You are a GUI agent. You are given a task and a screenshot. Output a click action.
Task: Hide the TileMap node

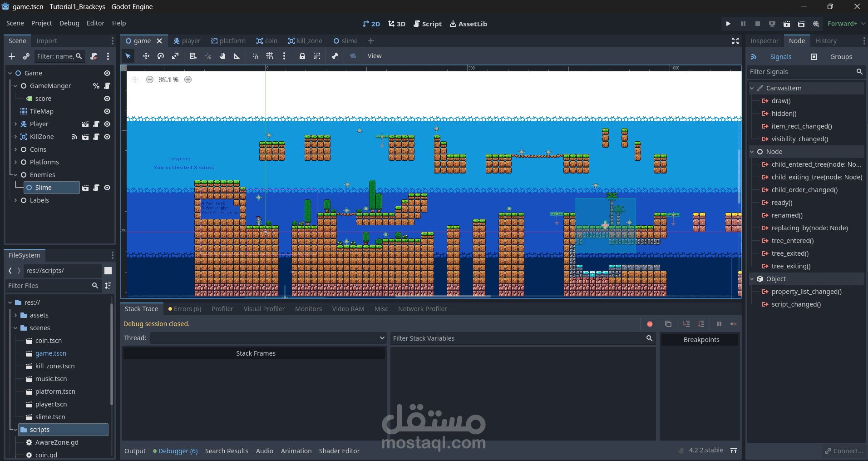pyautogui.click(x=107, y=111)
